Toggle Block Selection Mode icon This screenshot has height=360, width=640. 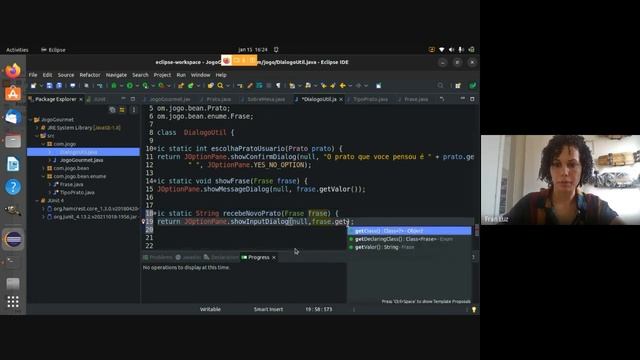269,86
